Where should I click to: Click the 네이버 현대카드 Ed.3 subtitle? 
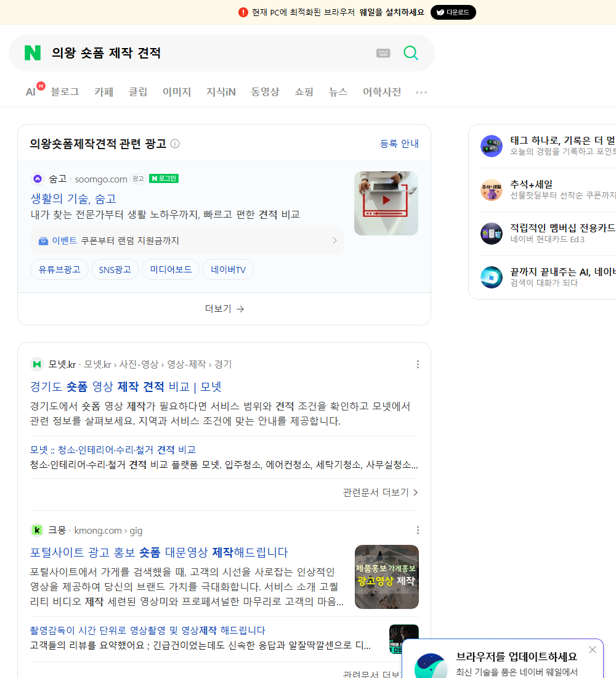pyautogui.click(x=547, y=239)
